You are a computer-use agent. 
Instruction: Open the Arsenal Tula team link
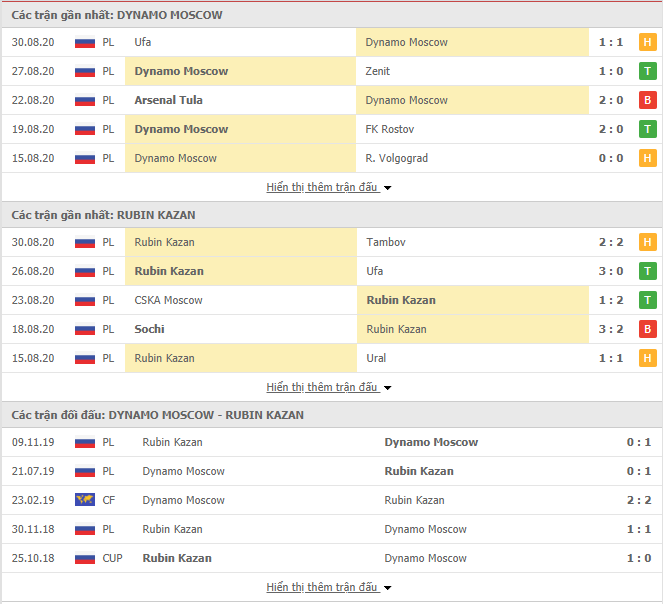(168, 100)
